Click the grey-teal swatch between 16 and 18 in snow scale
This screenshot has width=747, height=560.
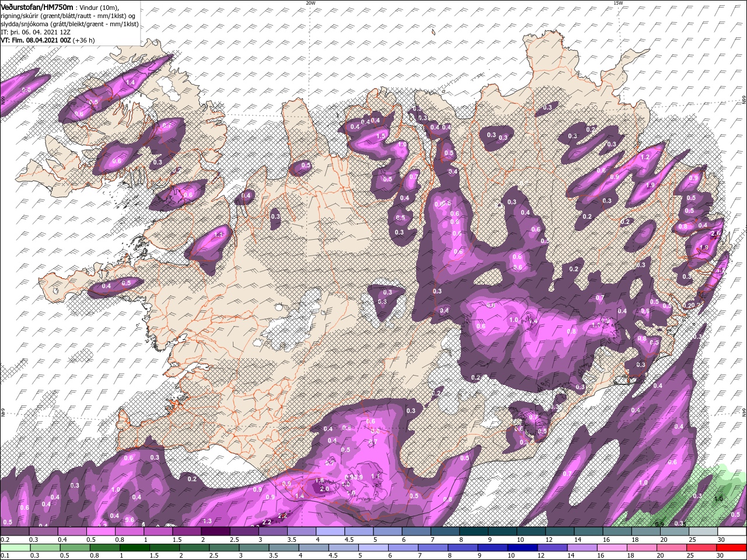[x=617, y=531]
